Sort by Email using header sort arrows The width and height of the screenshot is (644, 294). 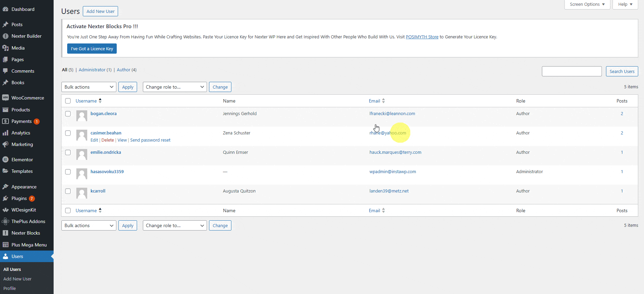383,101
